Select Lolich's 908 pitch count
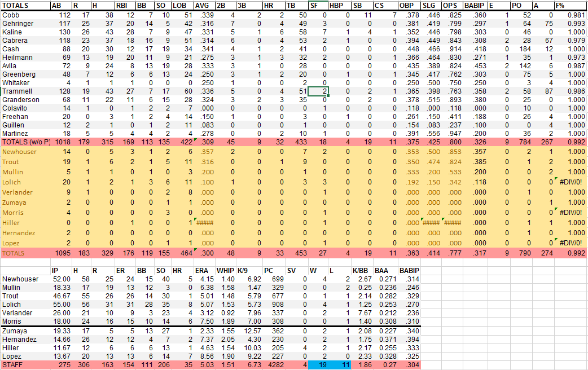The image size is (588, 370). pyautogui.click(x=274, y=305)
